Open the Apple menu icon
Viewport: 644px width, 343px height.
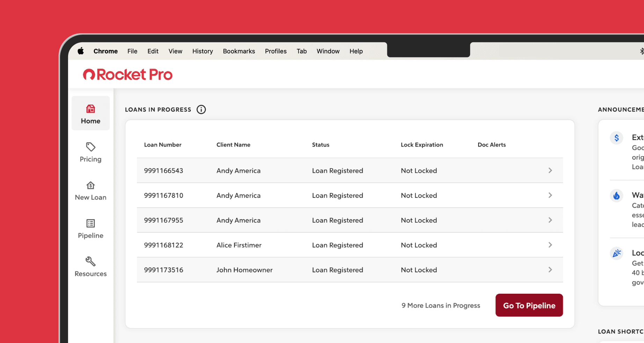tap(81, 51)
